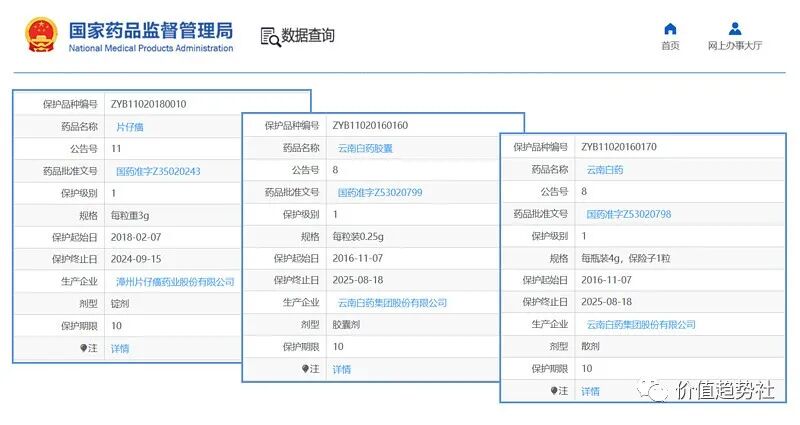This screenshot has height=425, width=800.
Task: Open the 云南白药胶囊 drug name link
Action: tap(365, 148)
